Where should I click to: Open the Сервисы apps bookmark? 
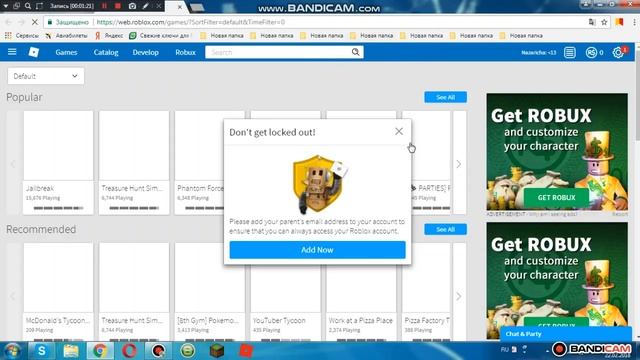coord(21,36)
